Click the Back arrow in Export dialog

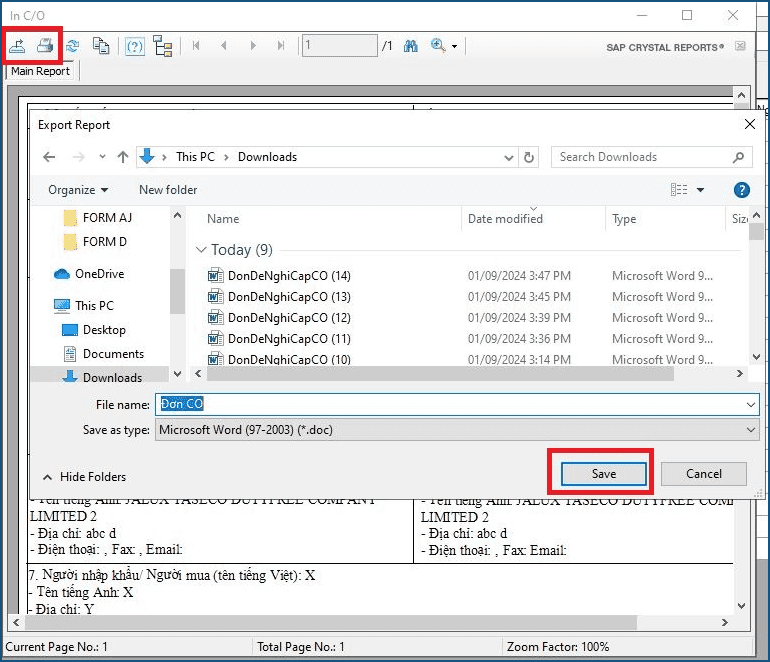point(49,157)
